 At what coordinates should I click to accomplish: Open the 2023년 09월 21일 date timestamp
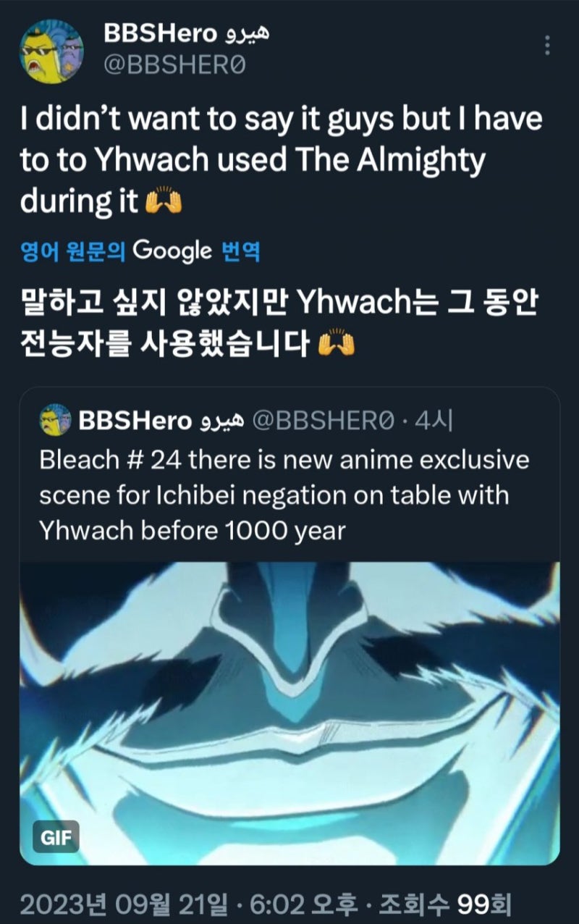122,902
